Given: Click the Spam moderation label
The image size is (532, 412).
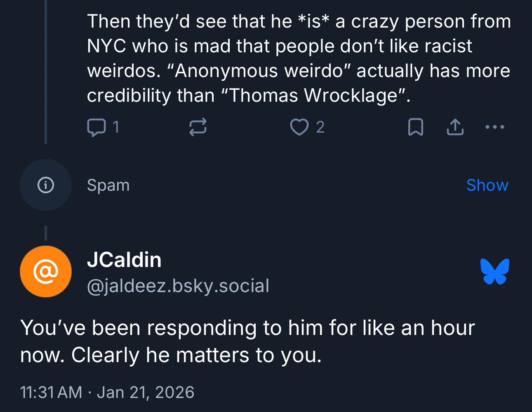Looking at the screenshot, I should coord(108,185).
